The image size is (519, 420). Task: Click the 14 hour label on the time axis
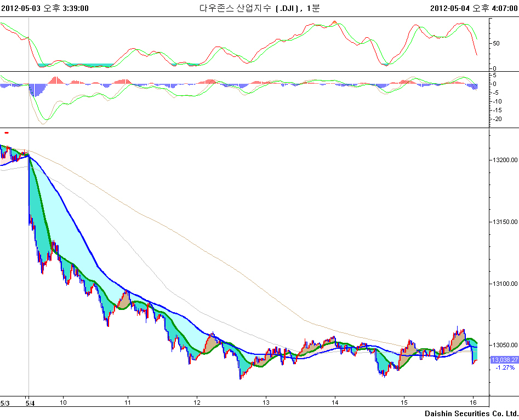(x=334, y=402)
